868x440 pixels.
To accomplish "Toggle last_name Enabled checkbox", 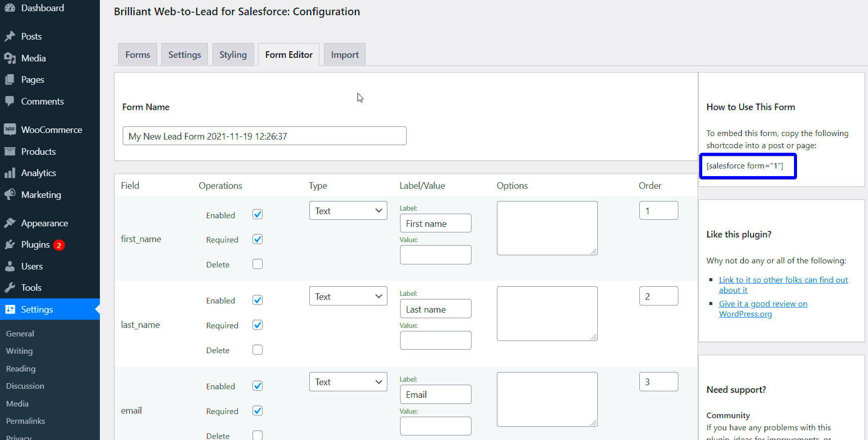I will pyautogui.click(x=258, y=300).
